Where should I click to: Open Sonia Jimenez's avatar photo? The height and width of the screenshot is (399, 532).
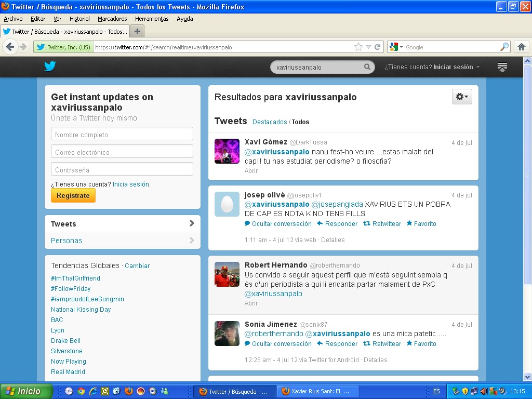click(x=227, y=334)
